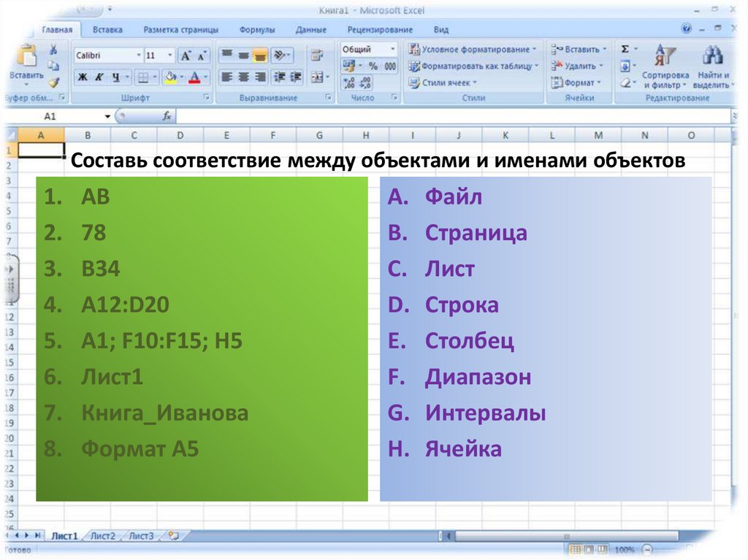Click the Clear eraser icon
Image resolution: width=748 pixels, height=560 pixels.
pyautogui.click(x=625, y=83)
